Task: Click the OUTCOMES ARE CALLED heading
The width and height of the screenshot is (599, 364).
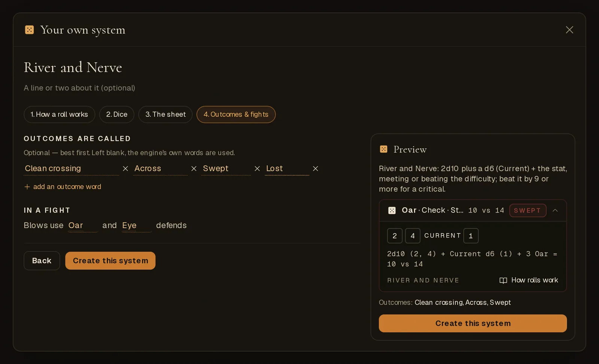Action: (x=77, y=139)
